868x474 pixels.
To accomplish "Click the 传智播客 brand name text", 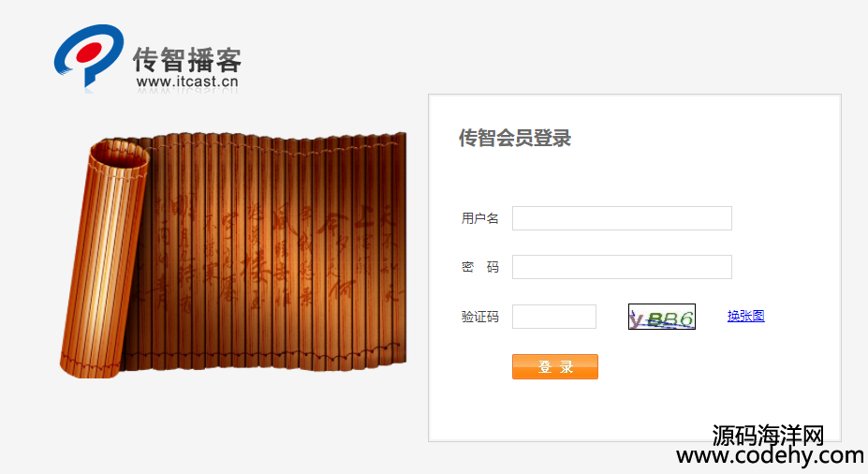I will [187, 60].
